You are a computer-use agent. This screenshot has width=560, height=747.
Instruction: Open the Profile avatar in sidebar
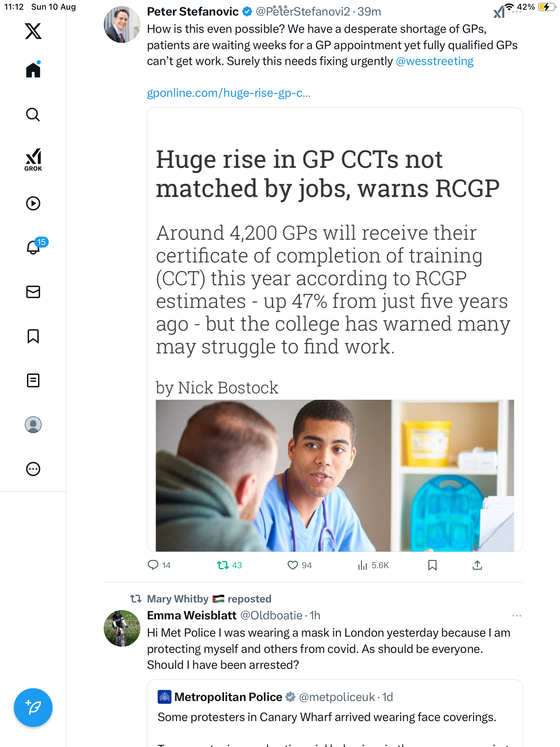point(33,425)
